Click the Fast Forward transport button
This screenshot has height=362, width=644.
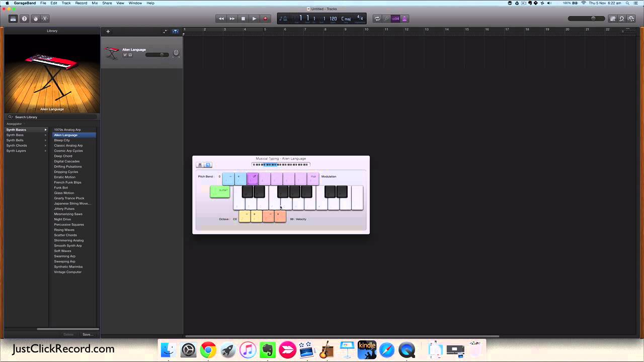click(232, 19)
